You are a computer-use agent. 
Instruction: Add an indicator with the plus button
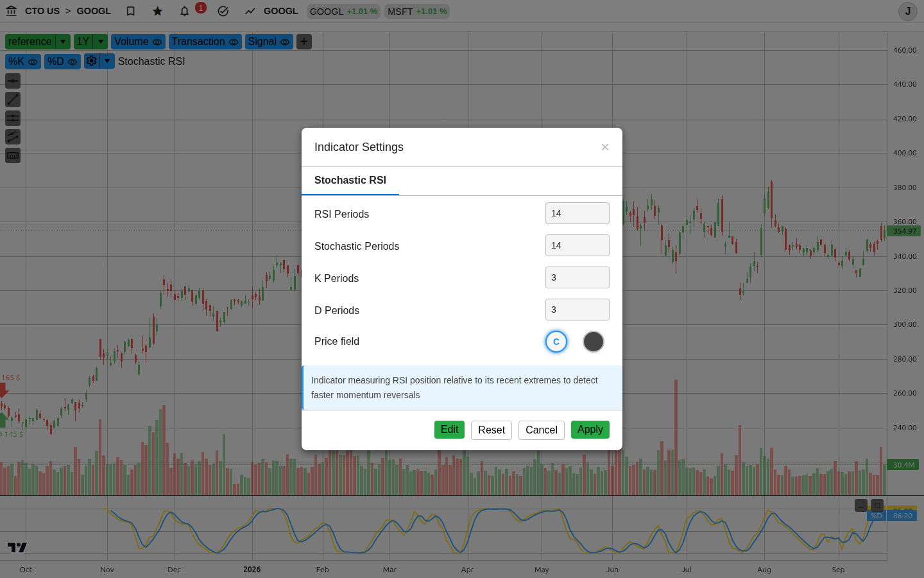coord(304,42)
